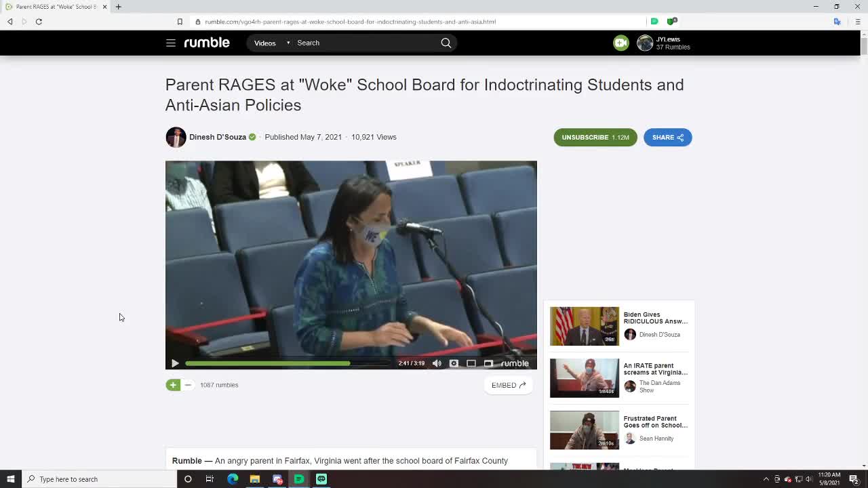Open video player settings gear
The image size is (868, 488).
point(454,363)
